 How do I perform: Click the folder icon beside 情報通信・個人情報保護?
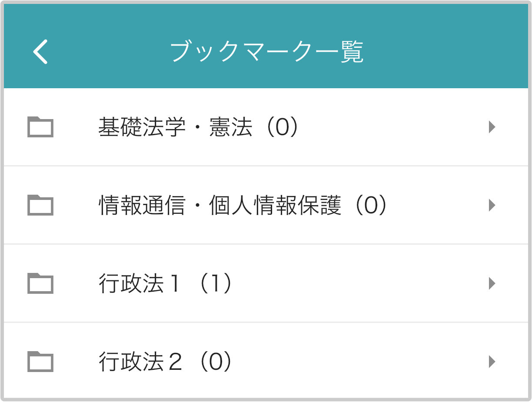(40, 205)
